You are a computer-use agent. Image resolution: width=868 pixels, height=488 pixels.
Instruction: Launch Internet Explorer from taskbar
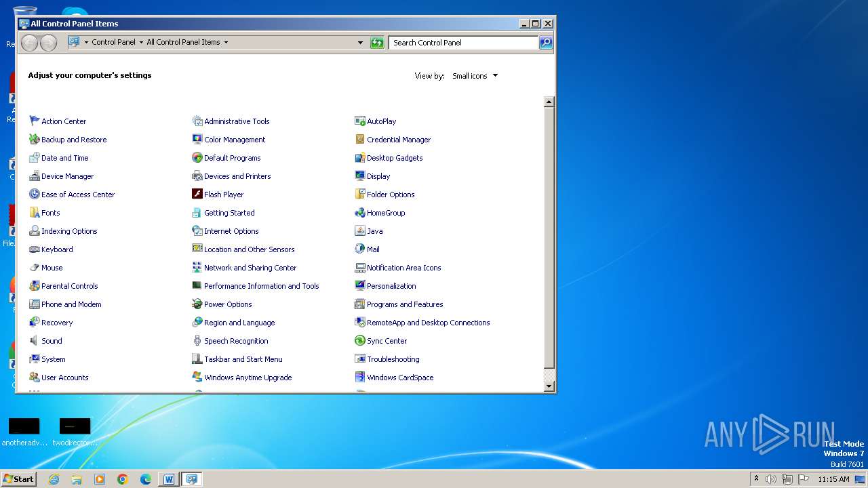coord(54,479)
